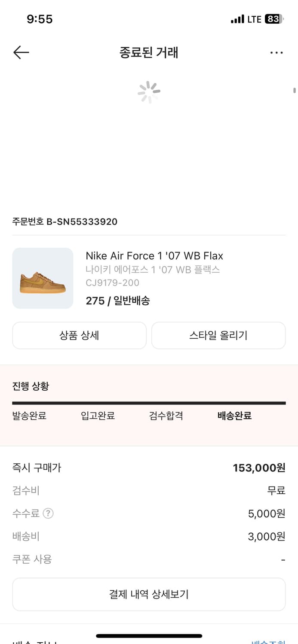Select the 입고완료 progress step
Viewport: 298px width, 644px height.
tap(98, 416)
